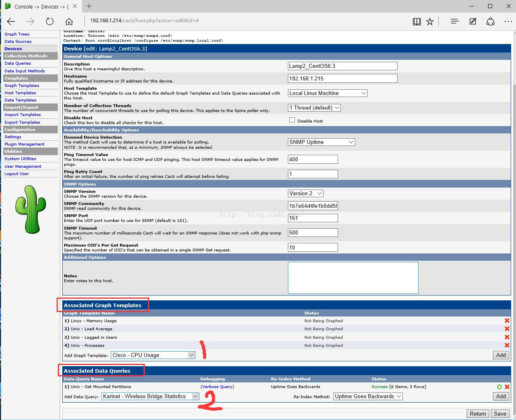Open Graph Templates in sidebar
The image size is (516, 420).
point(22,86)
